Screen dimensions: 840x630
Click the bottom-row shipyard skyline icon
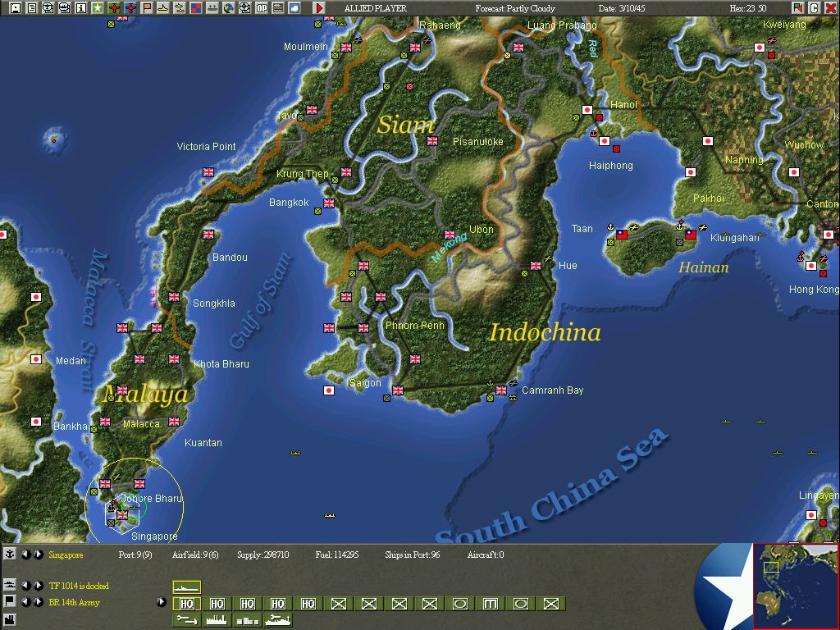point(217,620)
